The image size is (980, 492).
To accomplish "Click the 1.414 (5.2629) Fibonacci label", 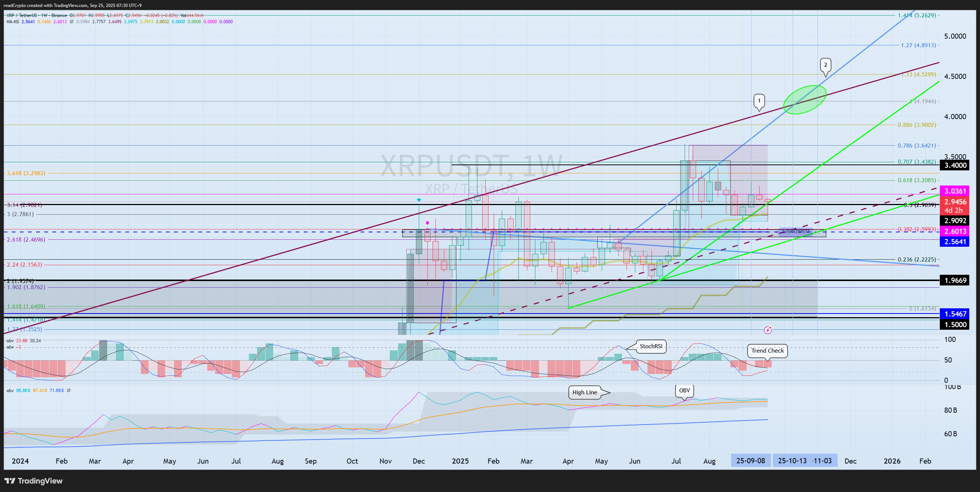I will 917,15.
